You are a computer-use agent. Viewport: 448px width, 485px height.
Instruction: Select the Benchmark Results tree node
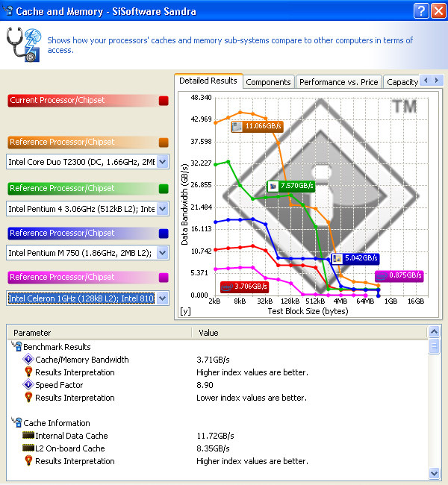[57, 347]
